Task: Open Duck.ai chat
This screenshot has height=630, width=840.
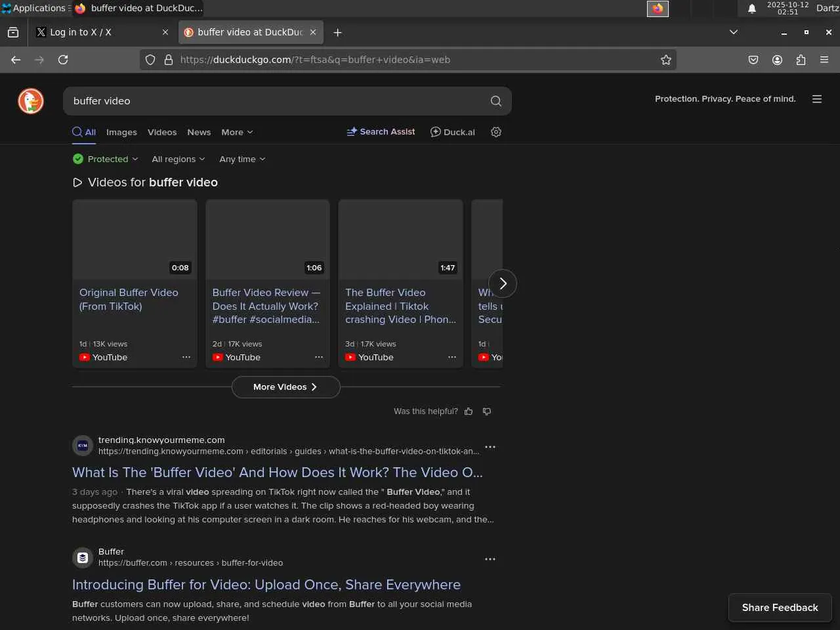Action: [x=453, y=132]
